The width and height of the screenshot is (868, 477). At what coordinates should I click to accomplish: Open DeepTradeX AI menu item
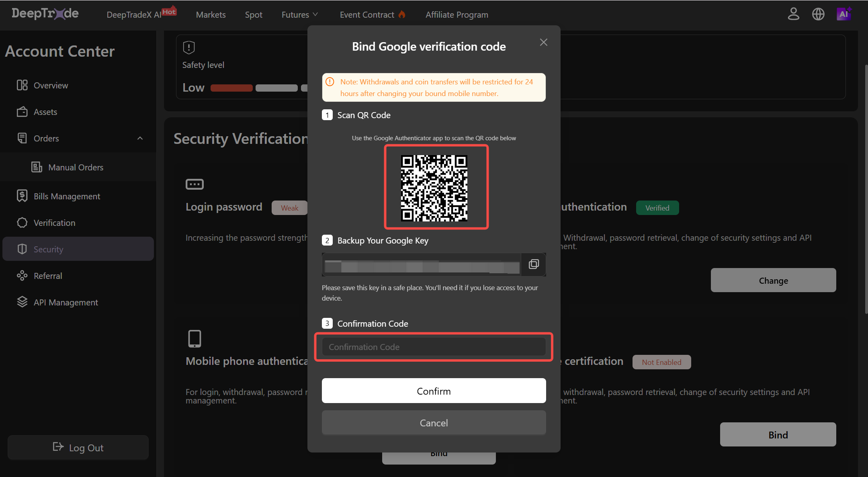[x=134, y=15]
